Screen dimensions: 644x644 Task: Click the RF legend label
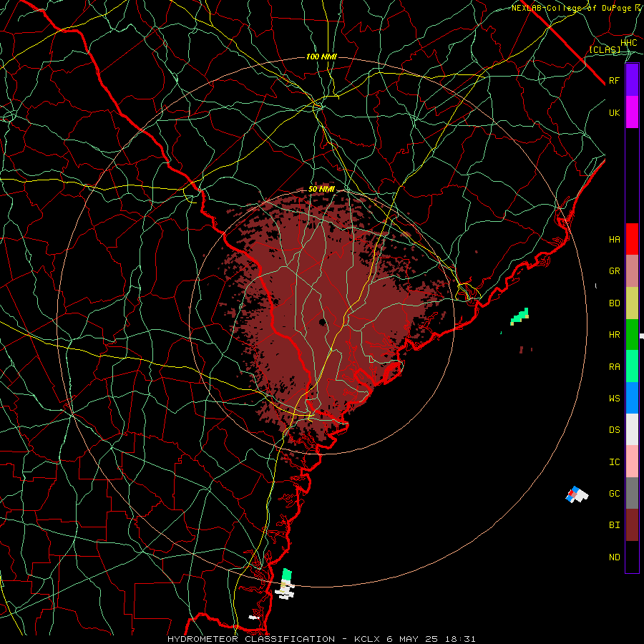pyautogui.click(x=615, y=80)
